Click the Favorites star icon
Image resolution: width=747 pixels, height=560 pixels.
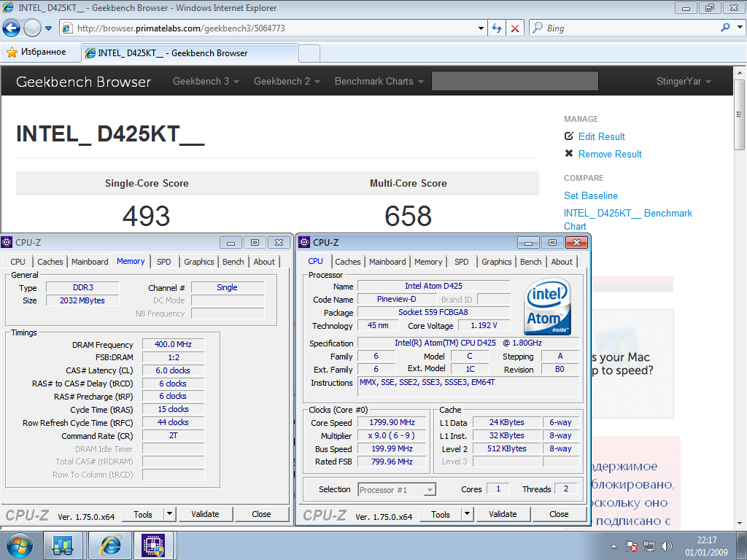pyautogui.click(x=12, y=52)
